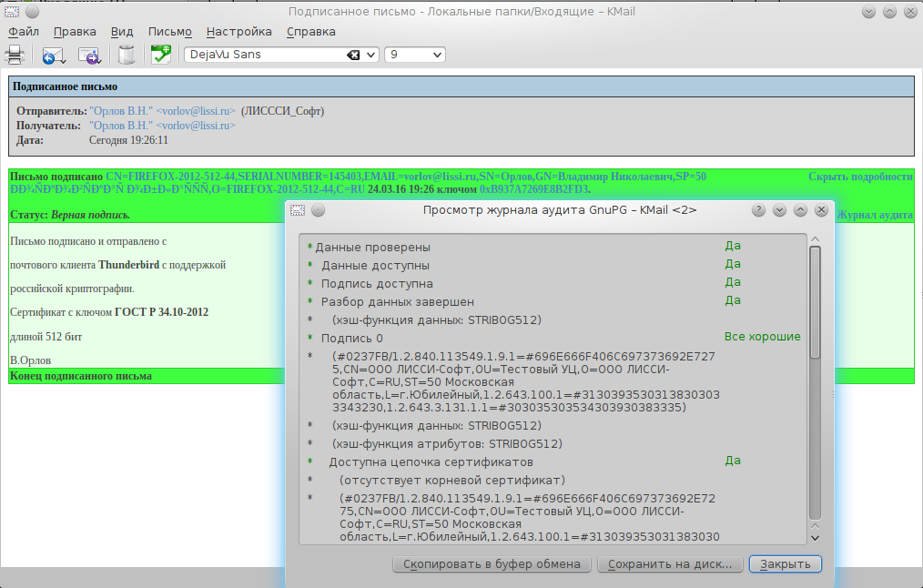923x588 pixels.
Task: Open the Письмо menu
Action: [170, 32]
